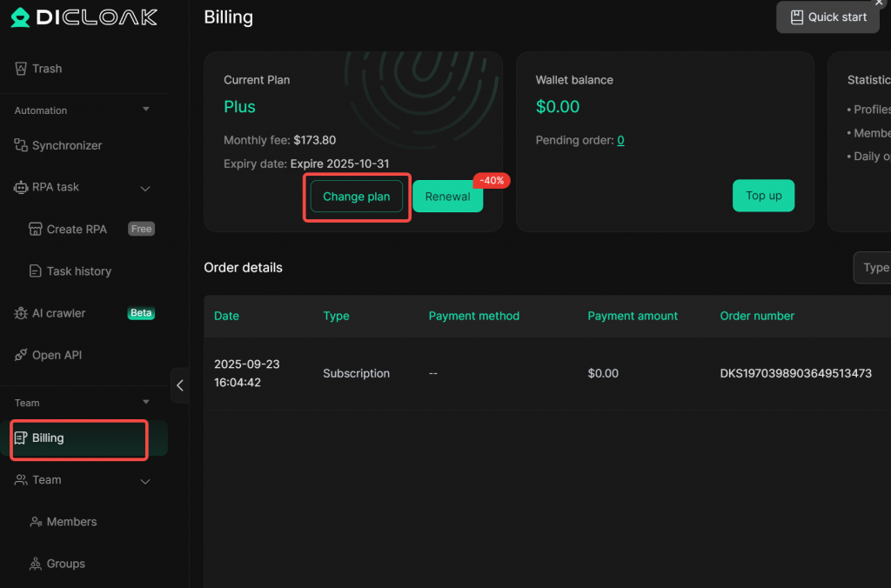Click the Synchronizer sidebar icon
The width and height of the screenshot is (891, 588).
pos(22,145)
